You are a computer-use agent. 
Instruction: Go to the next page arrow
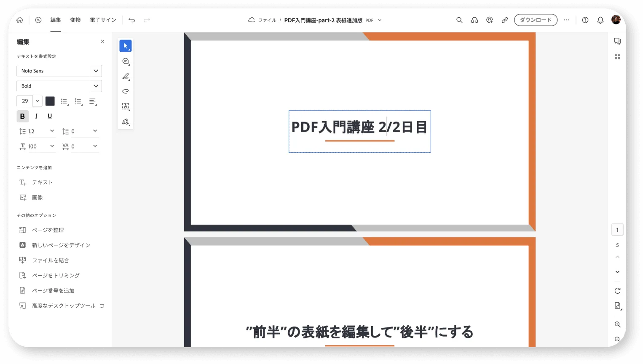tap(617, 272)
